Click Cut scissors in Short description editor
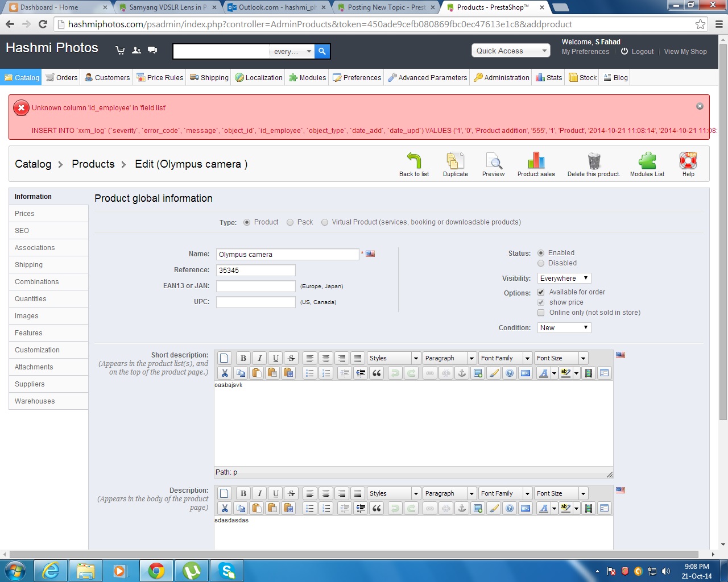Viewport: 728px width, 582px height. coord(225,373)
